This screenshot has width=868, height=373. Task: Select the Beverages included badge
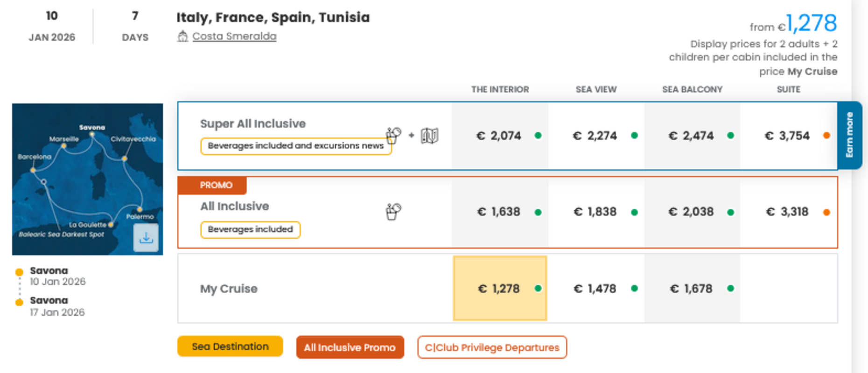[250, 229]
